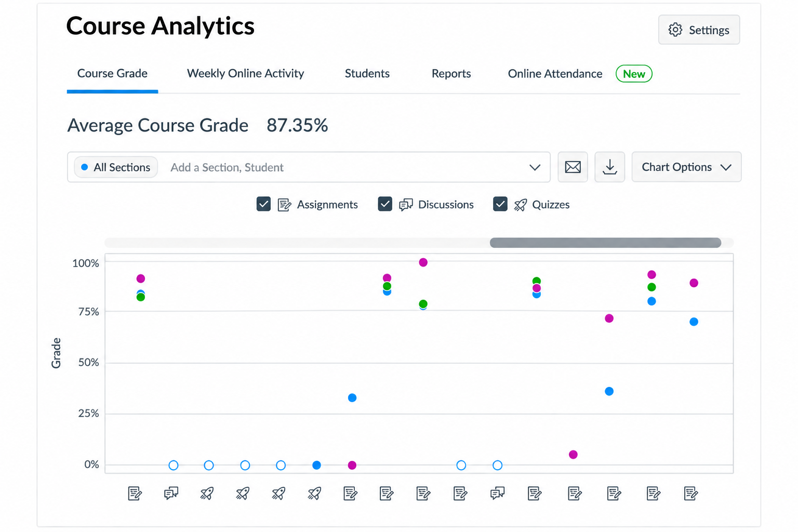
Task: Click the blue data point near 36%
Action: click(x=609, y=391)
